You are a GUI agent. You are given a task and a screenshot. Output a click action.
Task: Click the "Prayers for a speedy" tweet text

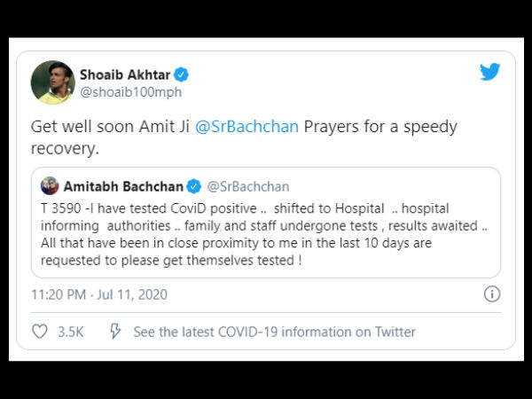380,128
